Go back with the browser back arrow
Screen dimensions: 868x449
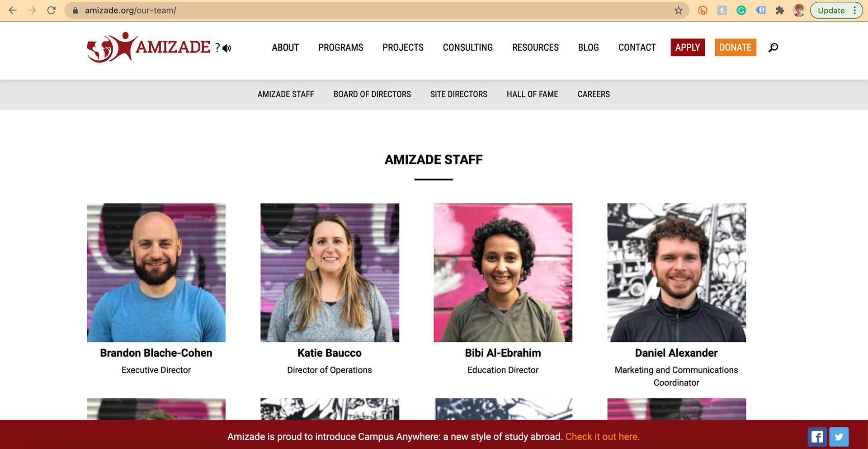[13, 10]
